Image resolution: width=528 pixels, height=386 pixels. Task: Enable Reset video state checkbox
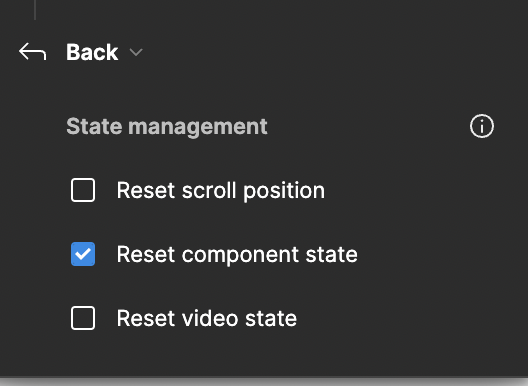(x=83, y=318)
